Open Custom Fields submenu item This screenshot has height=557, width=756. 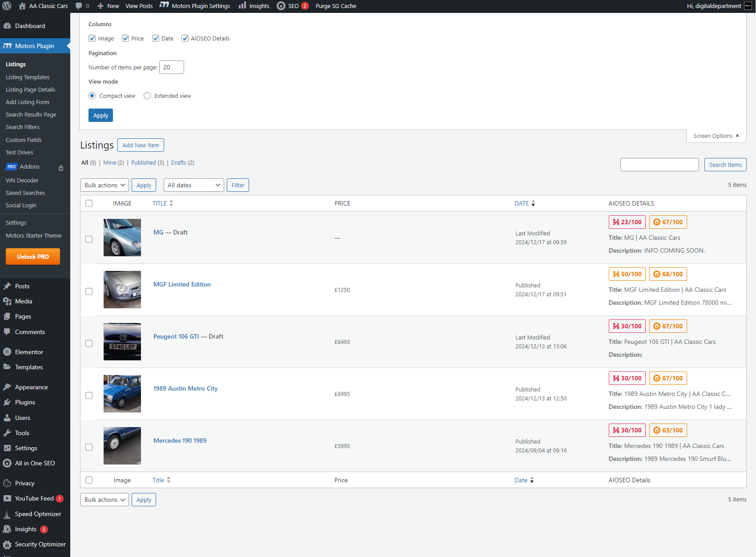click(24, 140)
